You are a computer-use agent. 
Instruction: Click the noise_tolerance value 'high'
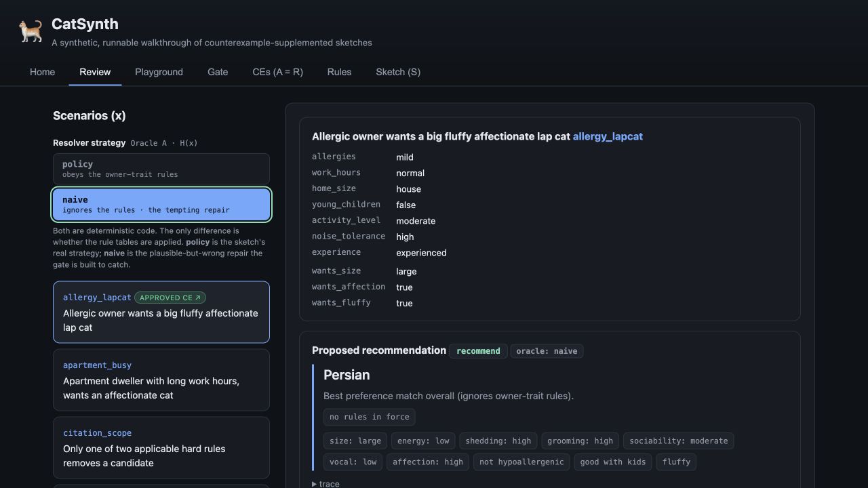pyautogui.click(x=405, y=237)
